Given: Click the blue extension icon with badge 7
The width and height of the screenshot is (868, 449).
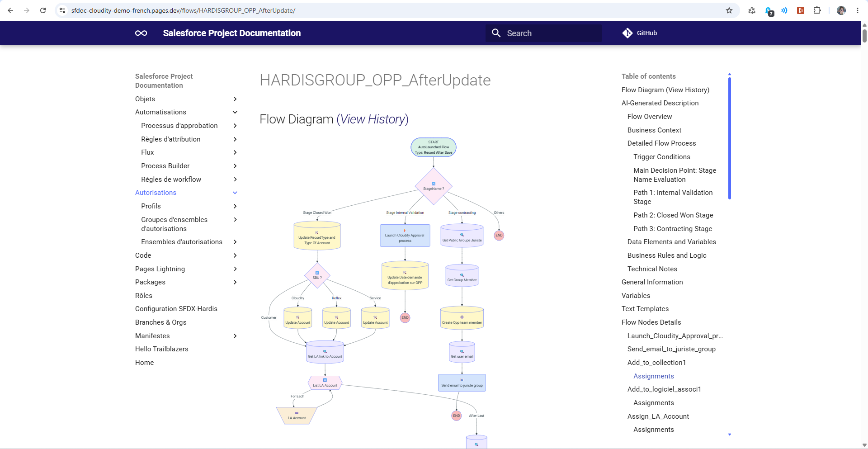Looking at the screenshot, I should [x=769, y=11].
